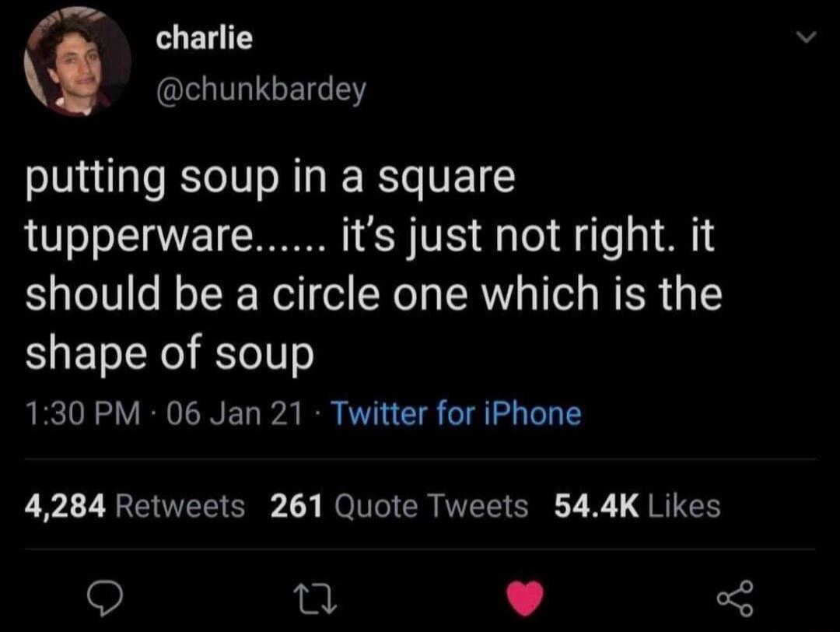Image resolution: width=840 pixels, height=632 pixels.
Task: Click the words 'shape of soup'
Action: coord(170,355)
